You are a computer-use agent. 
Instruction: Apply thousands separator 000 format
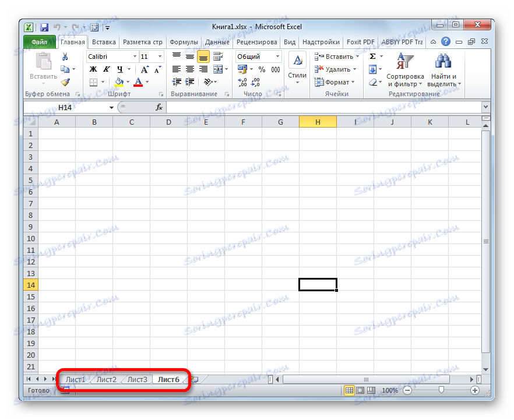[275, 69]
